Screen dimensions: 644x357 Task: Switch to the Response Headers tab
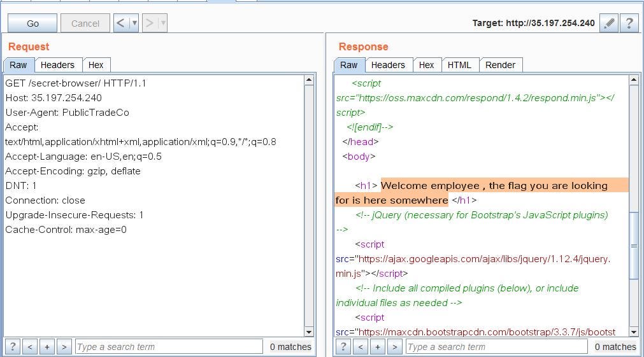(x=388, y=65)
